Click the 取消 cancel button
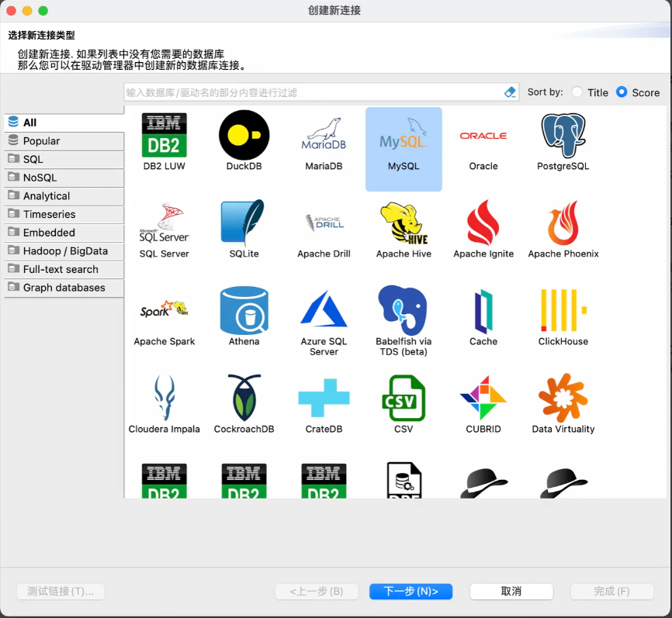This screenshot has height=618, width=672. [x=511, y=592]
